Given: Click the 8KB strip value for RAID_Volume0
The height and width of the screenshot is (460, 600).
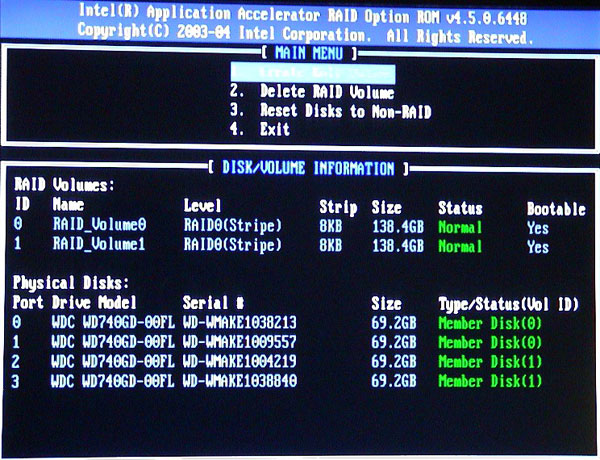Looking at the screenshot, I should (x=331, y=226).
